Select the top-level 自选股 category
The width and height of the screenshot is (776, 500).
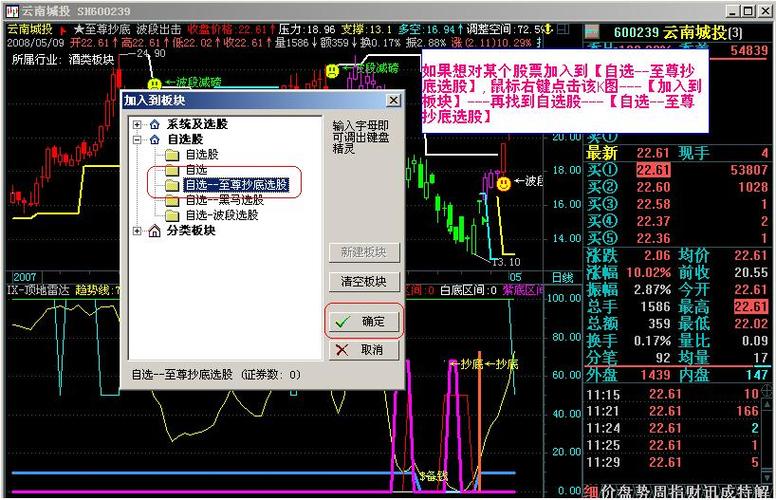pos(185,139)
